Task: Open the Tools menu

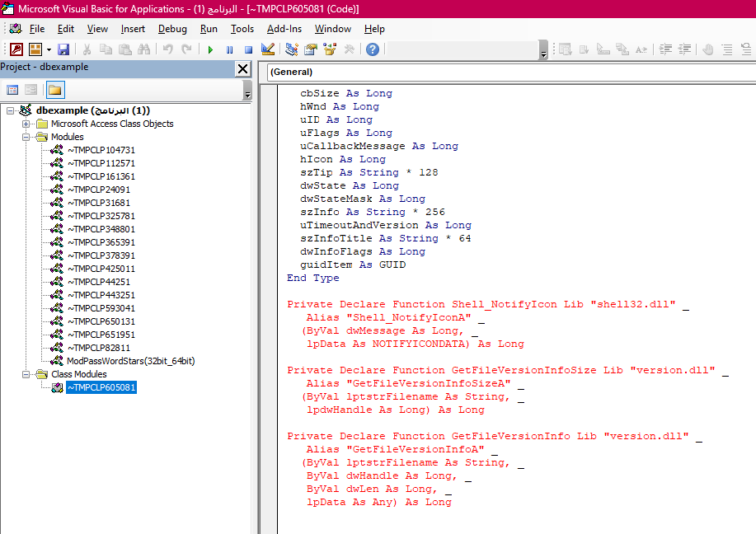Action: [242, 29]
